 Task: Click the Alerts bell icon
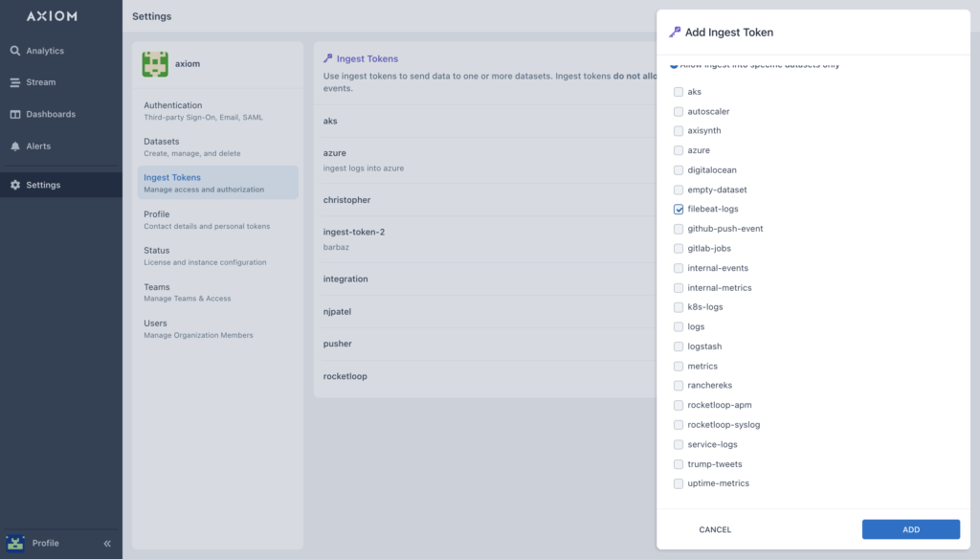coord(15,146)
